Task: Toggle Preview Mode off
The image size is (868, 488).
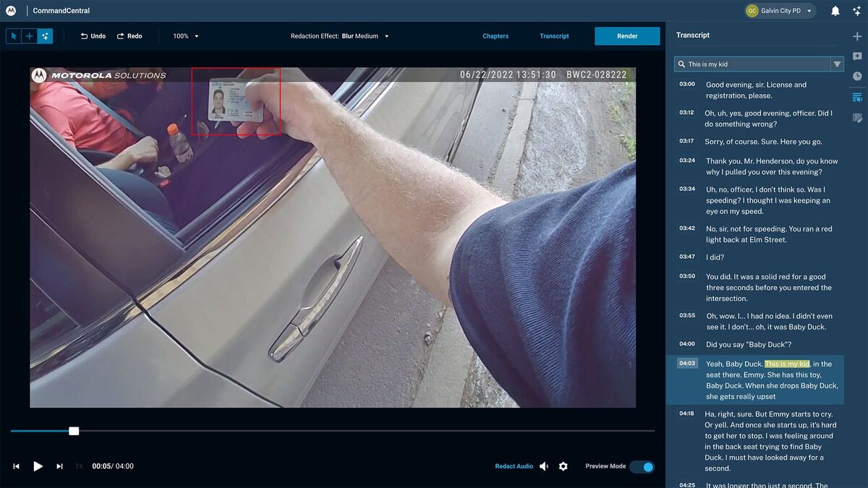Action: pos(642,466)
